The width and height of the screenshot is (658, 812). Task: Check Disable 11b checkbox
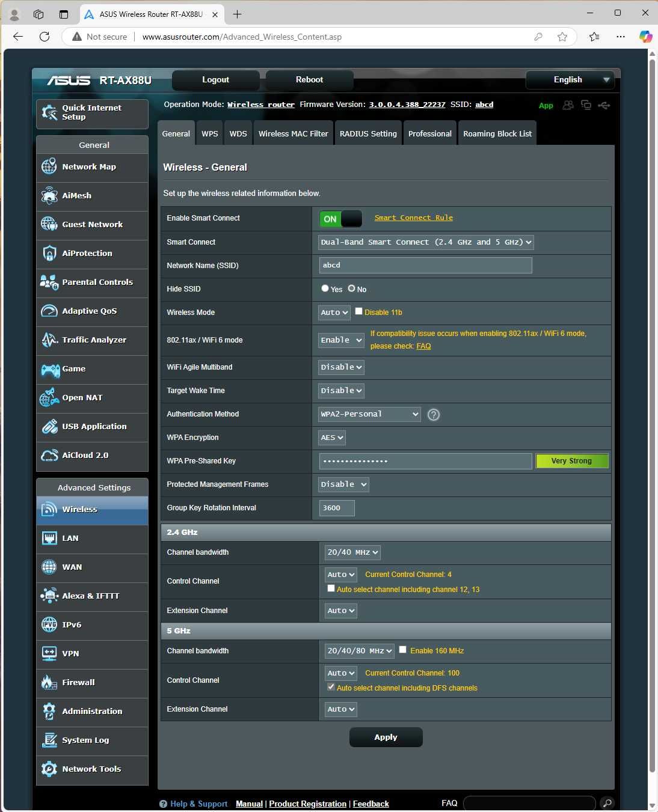pos(358,311)
